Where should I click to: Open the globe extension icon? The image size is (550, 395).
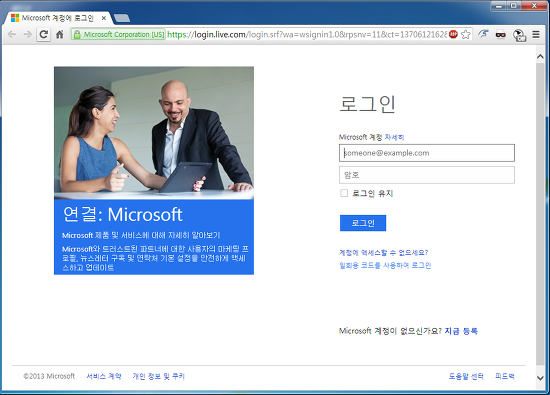(x=519, y=35)
